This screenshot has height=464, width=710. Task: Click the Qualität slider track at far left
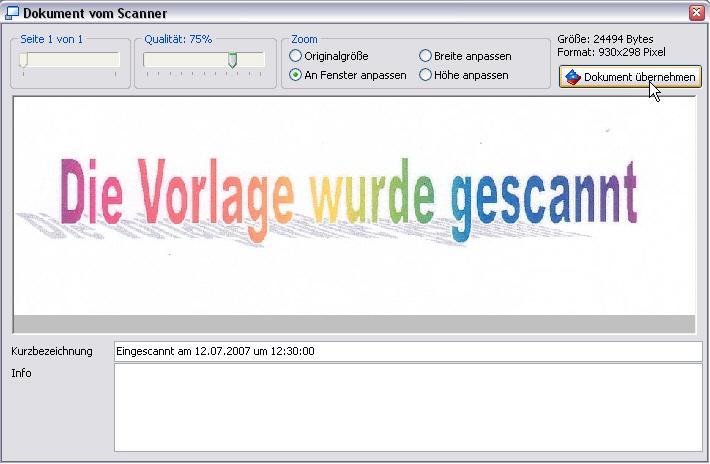pyautogui.click(x=148, y=60)
